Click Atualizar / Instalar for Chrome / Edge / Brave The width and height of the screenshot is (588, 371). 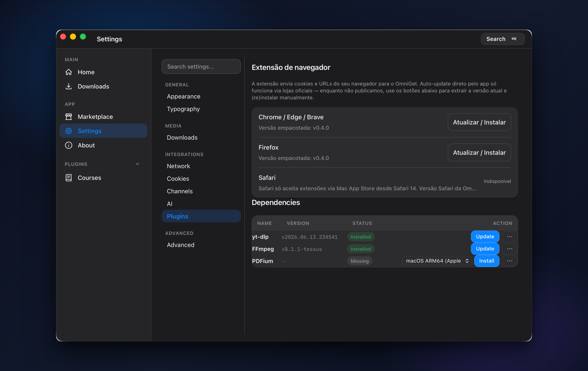[x=479, y=122]
